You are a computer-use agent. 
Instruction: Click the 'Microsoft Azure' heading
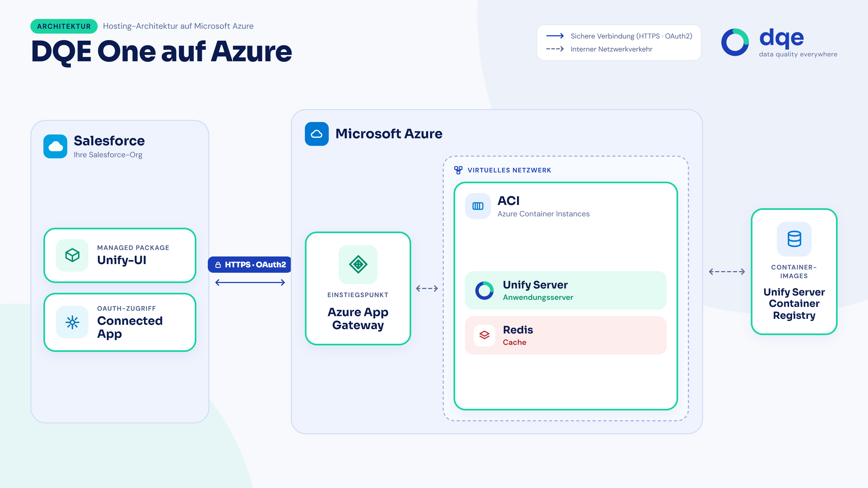tap(389, 134)
